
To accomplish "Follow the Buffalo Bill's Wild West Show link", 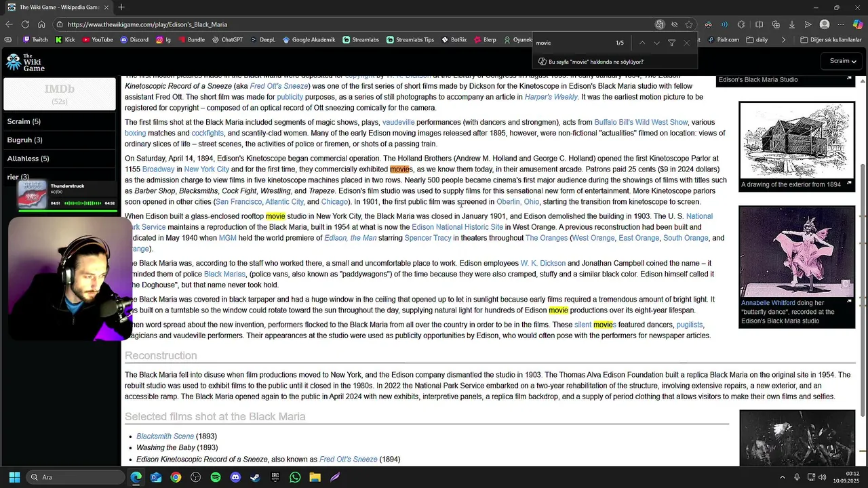I will point(641,123).
